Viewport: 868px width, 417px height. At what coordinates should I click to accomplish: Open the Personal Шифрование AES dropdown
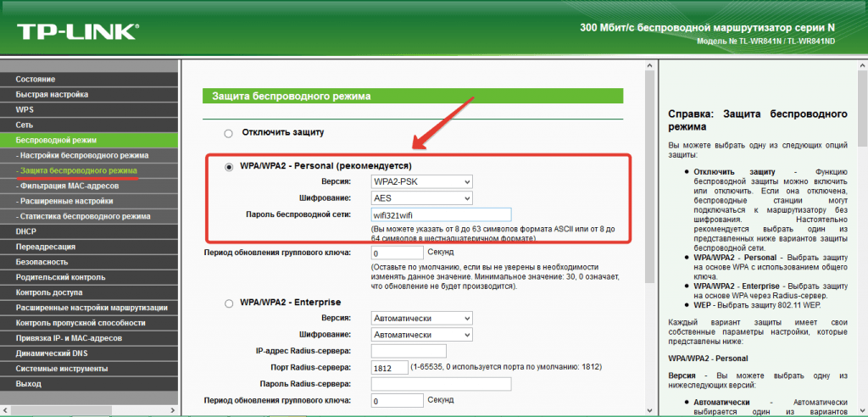point(422,198)
